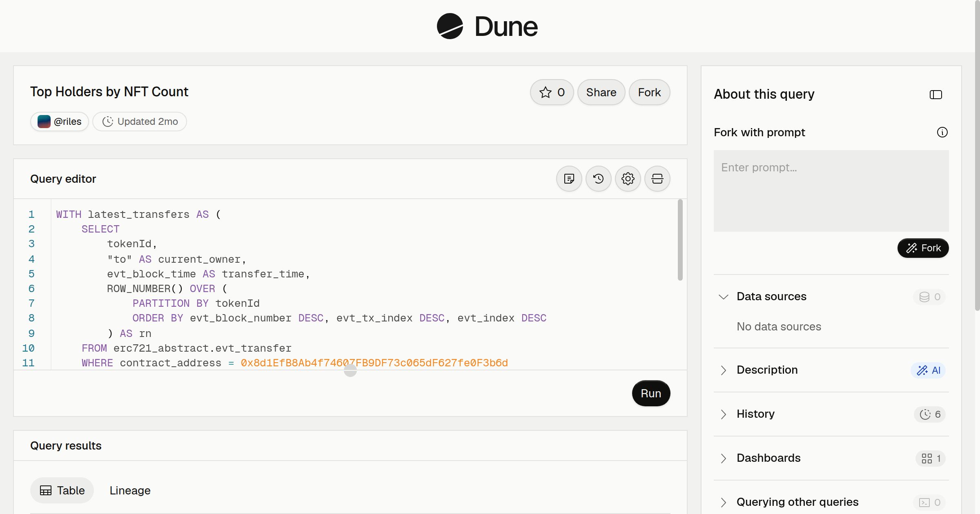
Task: Grab the editor resize handle below code
Action: pyautogui.click(x=350, y=370)
